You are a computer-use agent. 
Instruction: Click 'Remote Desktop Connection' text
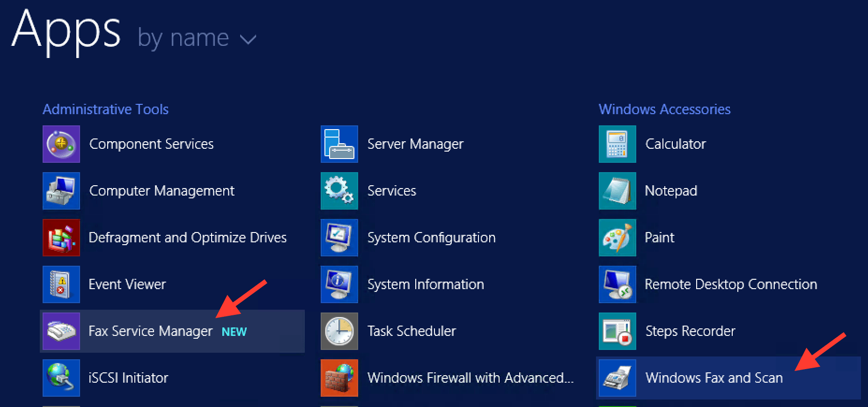pyautogui.click(x=731, y=284)
